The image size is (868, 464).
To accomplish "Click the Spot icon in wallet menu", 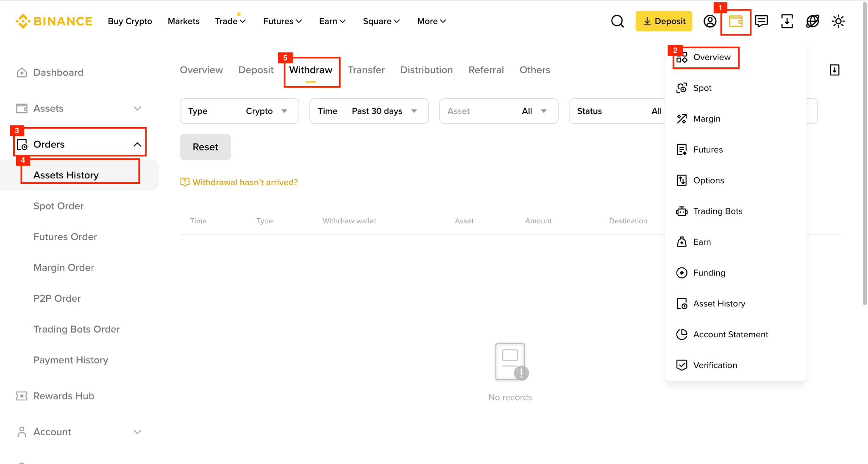I will (682, 88).
